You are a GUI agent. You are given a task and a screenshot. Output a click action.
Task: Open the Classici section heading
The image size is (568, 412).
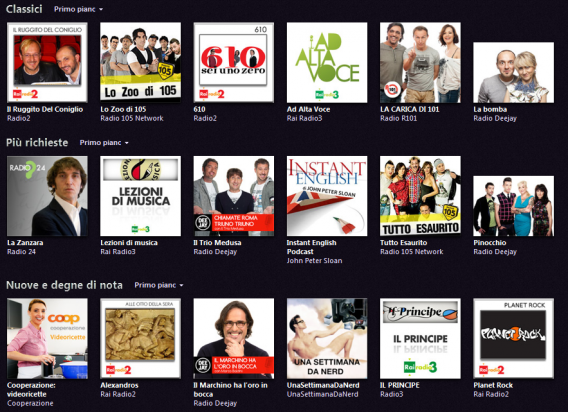coord(24,9)
